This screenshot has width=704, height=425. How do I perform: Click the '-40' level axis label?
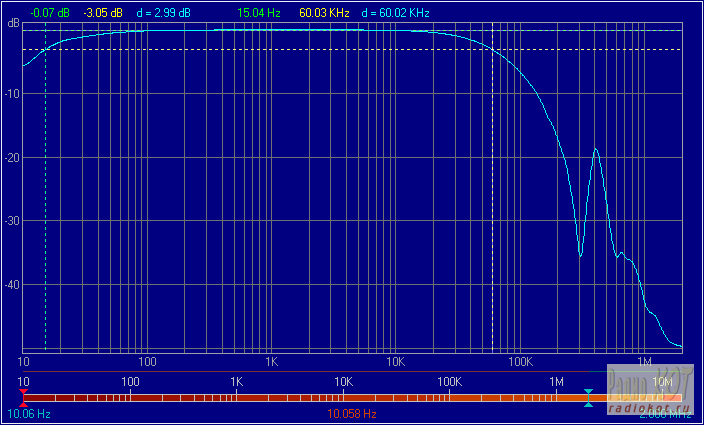click(x=12, y=285)
